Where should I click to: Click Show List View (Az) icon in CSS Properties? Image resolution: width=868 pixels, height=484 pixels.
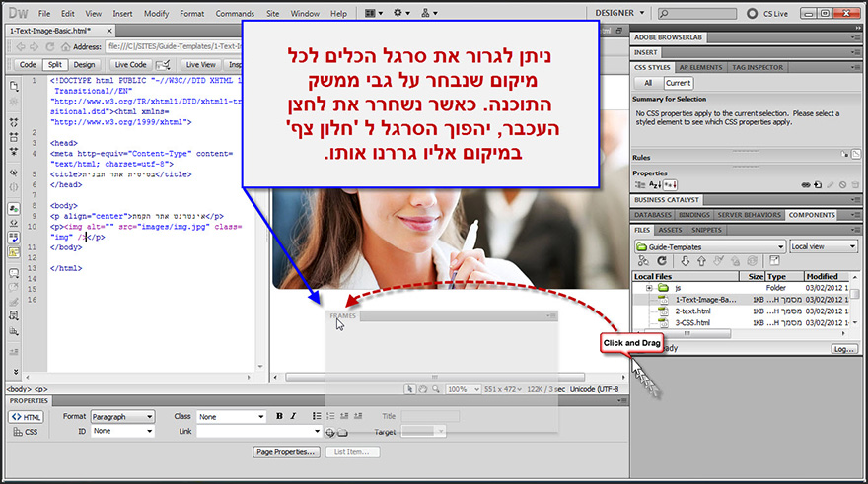point(655,185)
